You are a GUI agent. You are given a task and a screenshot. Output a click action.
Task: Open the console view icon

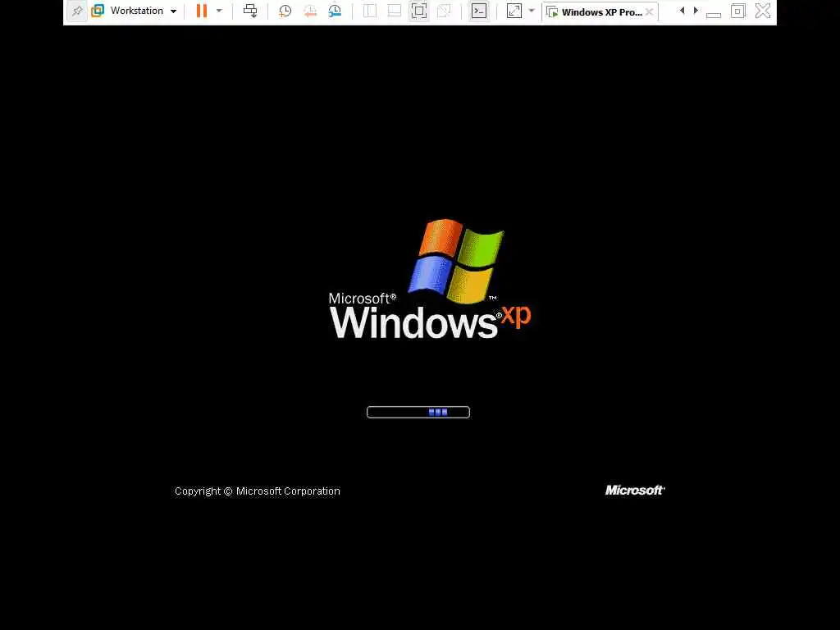click(479, 11)
